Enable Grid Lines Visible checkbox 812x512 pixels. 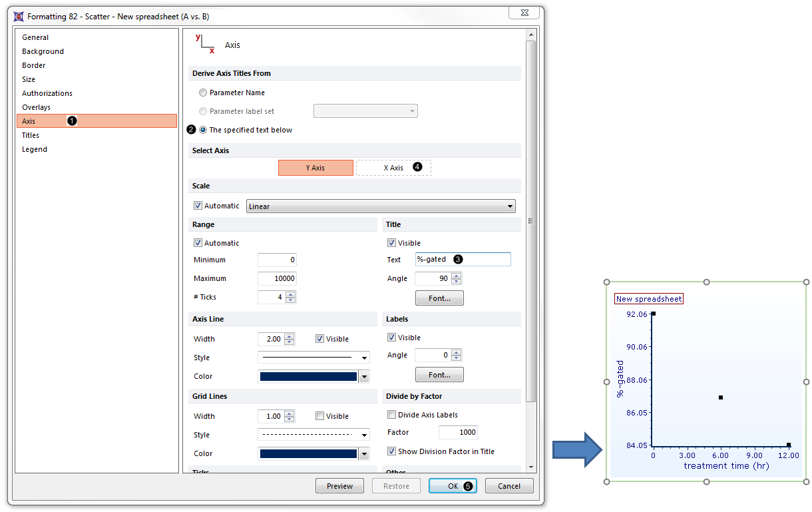click(320, 416)
